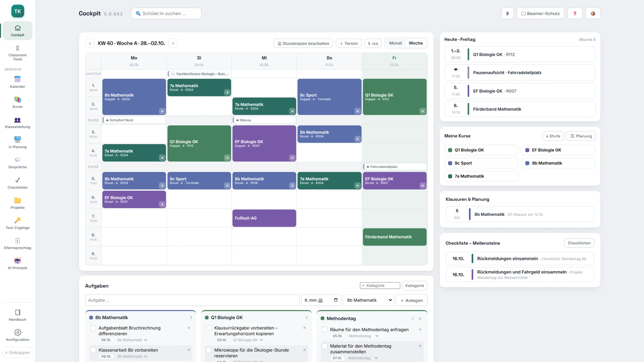Click the Schüler:in suchen search field

[166, 13]
